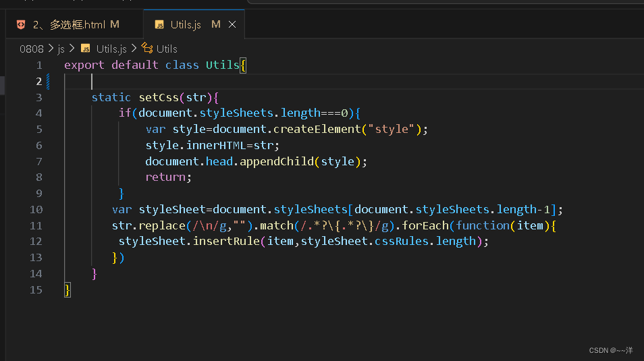Click the JS icon on Utils.js tab
The image size is (644, 361).
(159, 25)
